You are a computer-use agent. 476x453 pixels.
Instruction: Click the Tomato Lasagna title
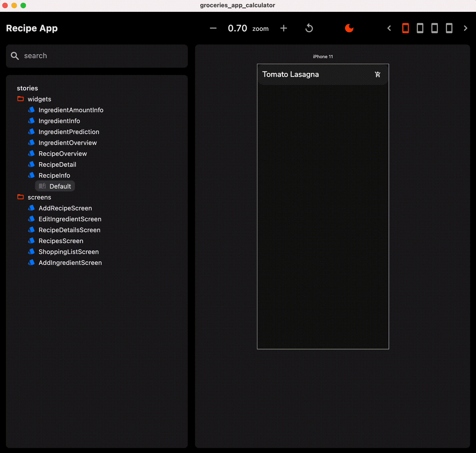tap(290, 75)
